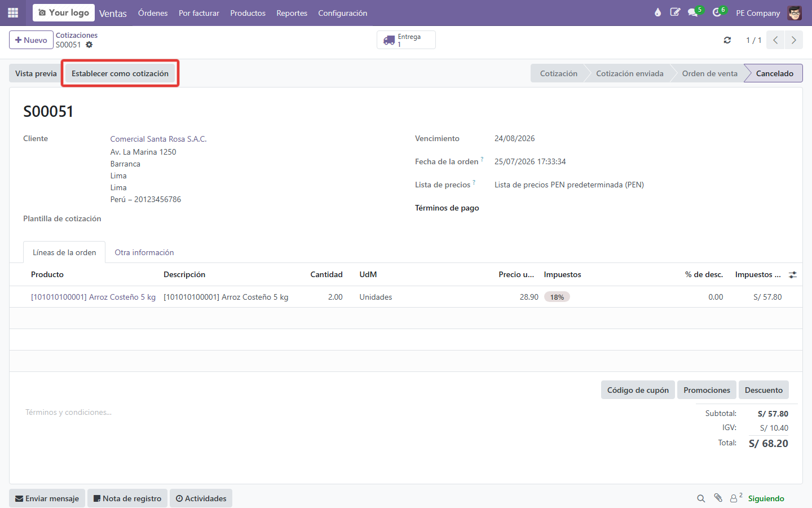Image resolution: width=812 pixels, height=508 pixels.
Task: Click unit price cell 28.90
Action: click(x=529, y=297)
